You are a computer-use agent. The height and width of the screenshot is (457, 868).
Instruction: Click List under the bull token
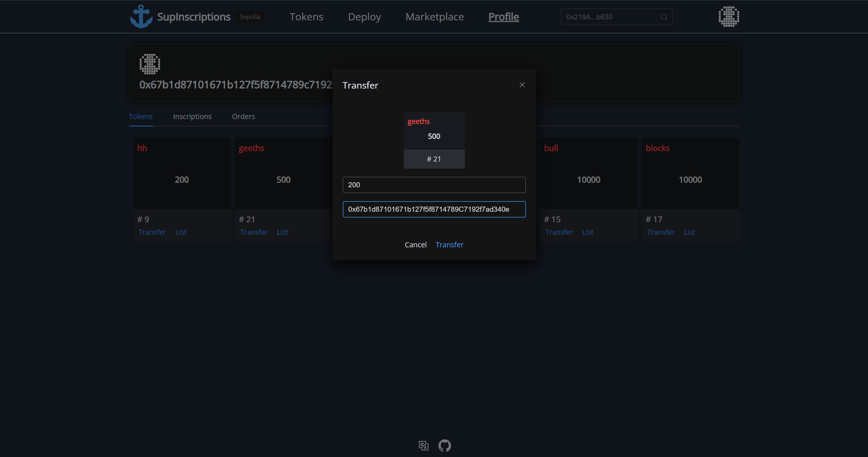point(587,232)
